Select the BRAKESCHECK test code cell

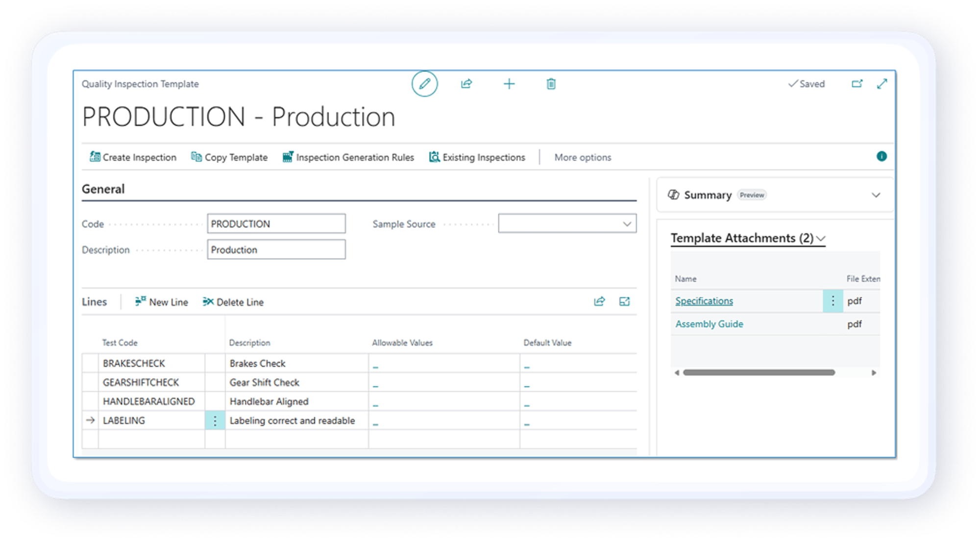pyautogui.click(x=151, y=363)
